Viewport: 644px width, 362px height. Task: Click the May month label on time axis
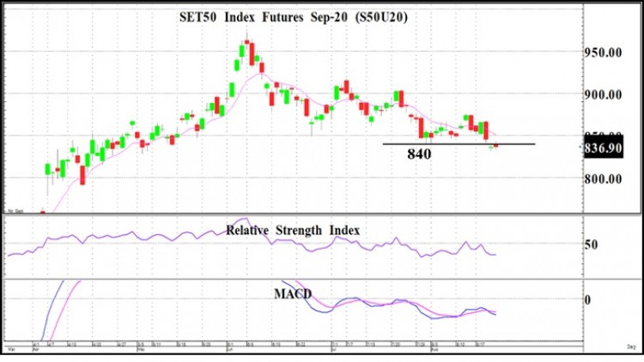point(141,349)
